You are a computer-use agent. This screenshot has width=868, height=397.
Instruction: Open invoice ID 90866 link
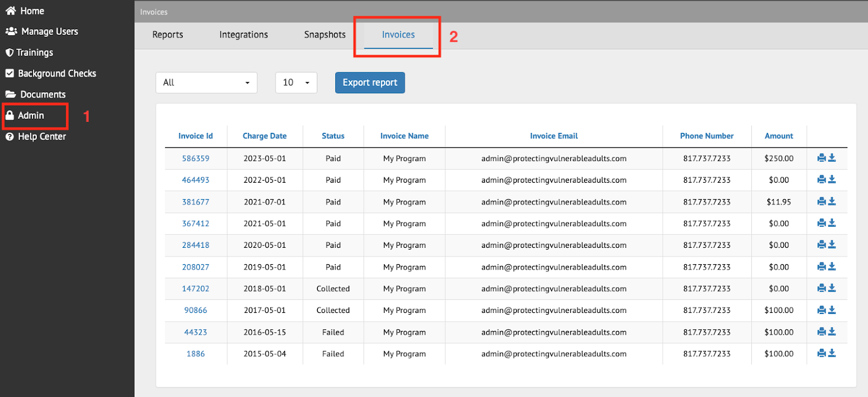point(196,310)
